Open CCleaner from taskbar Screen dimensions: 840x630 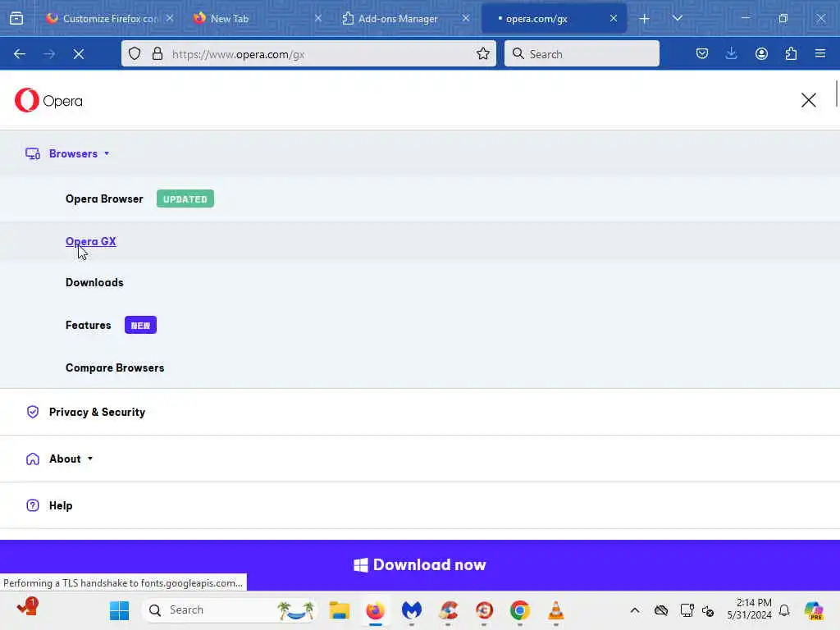[448, 610]
